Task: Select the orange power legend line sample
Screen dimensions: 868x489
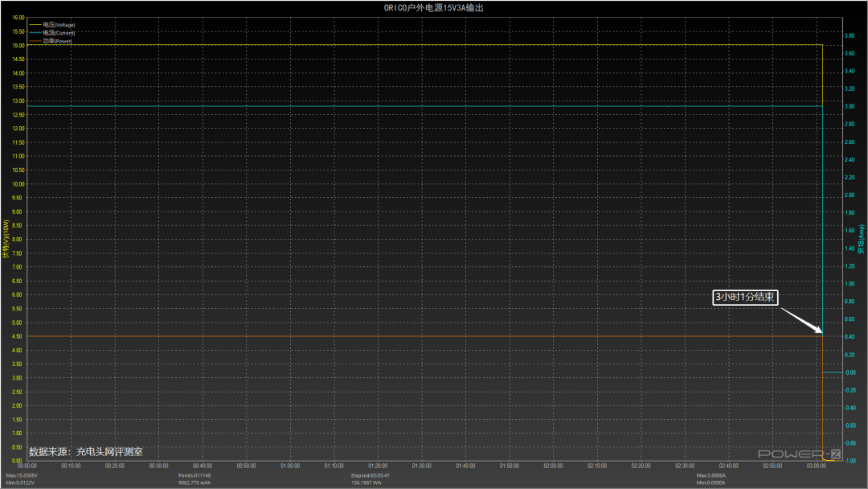Action: [x=35, y=41]
